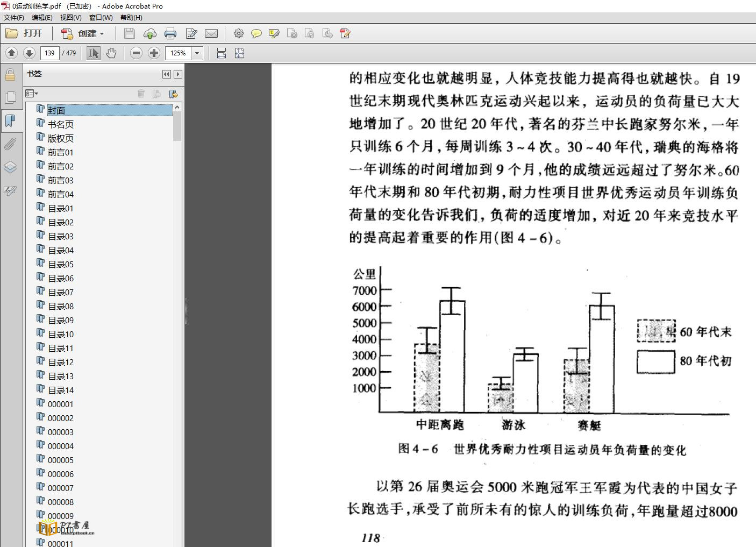Delete selected bookmark with trash icon
The width and height of the screenshot is (756, 547).
141,94
